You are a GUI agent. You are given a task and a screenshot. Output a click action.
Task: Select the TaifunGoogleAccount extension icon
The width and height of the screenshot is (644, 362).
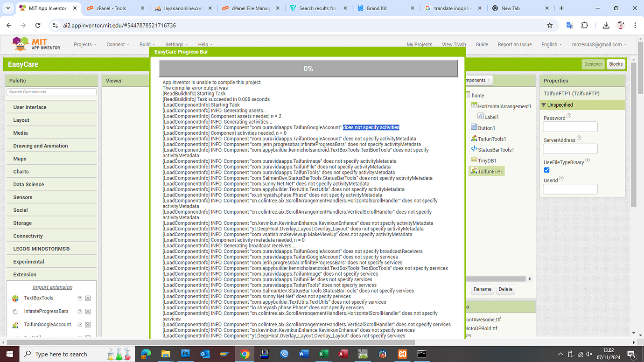pyautogui.click(x=14, y=324)
